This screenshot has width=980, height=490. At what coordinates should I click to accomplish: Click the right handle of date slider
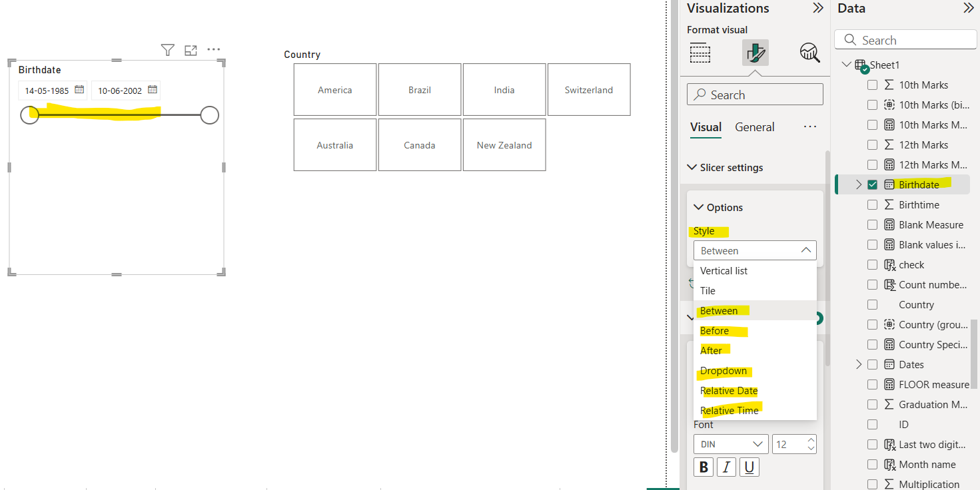pyautogui.click(x=209, y=115)
